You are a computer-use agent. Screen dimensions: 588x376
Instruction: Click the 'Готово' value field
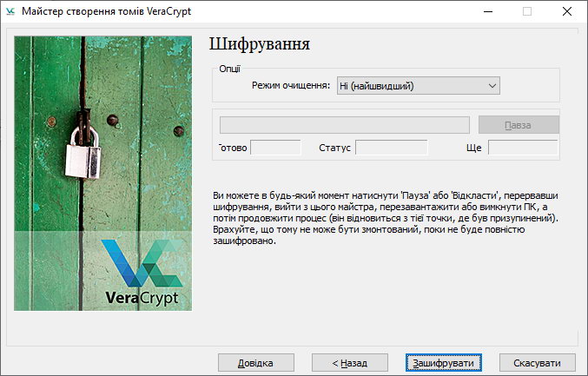click(x=275, y=148)
